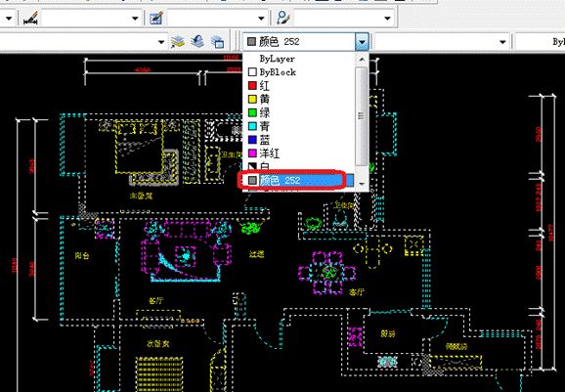
Task: Open the Multileader Style manager icon
Action: (x=283, y=18)
